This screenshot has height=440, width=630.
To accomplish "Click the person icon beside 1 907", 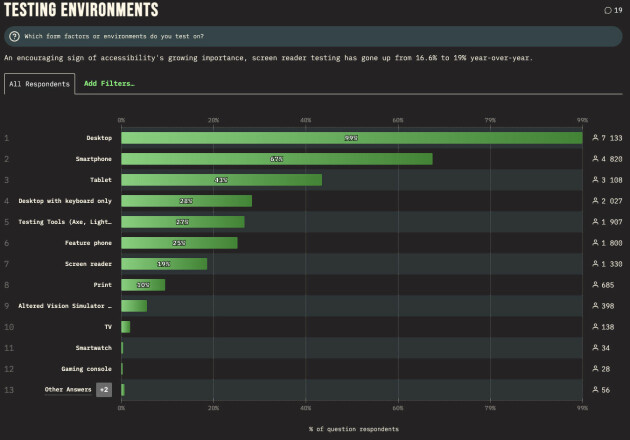I will [595, 221].
